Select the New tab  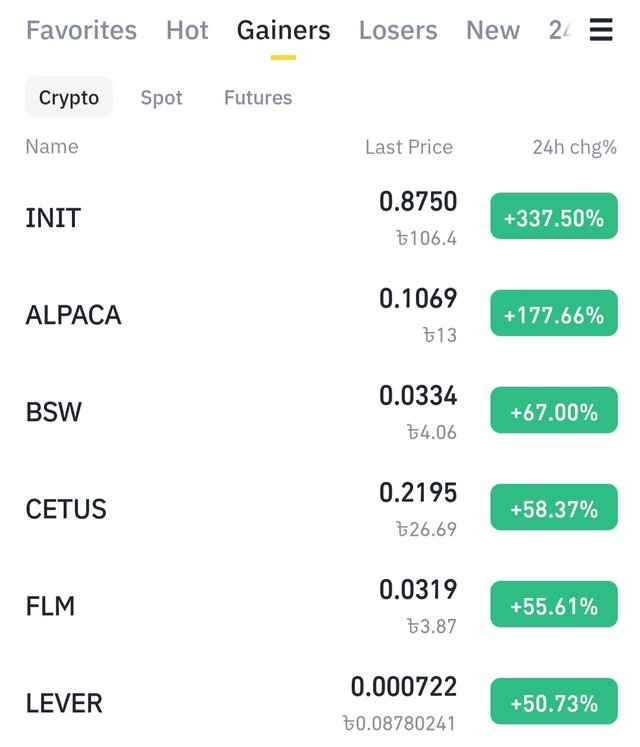(493, 30)
